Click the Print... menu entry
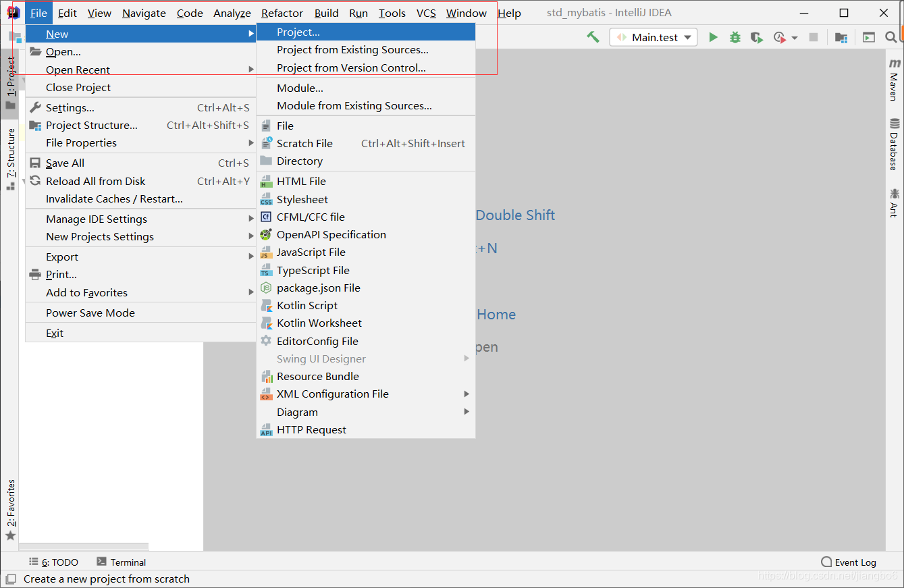 point(140,274)
